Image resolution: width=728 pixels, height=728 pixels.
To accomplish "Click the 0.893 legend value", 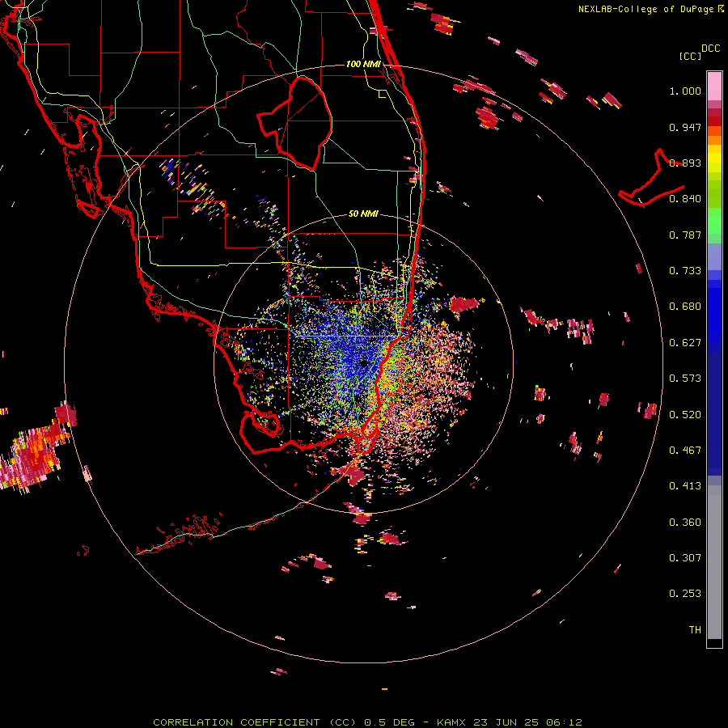I will (x=685, y=163).
